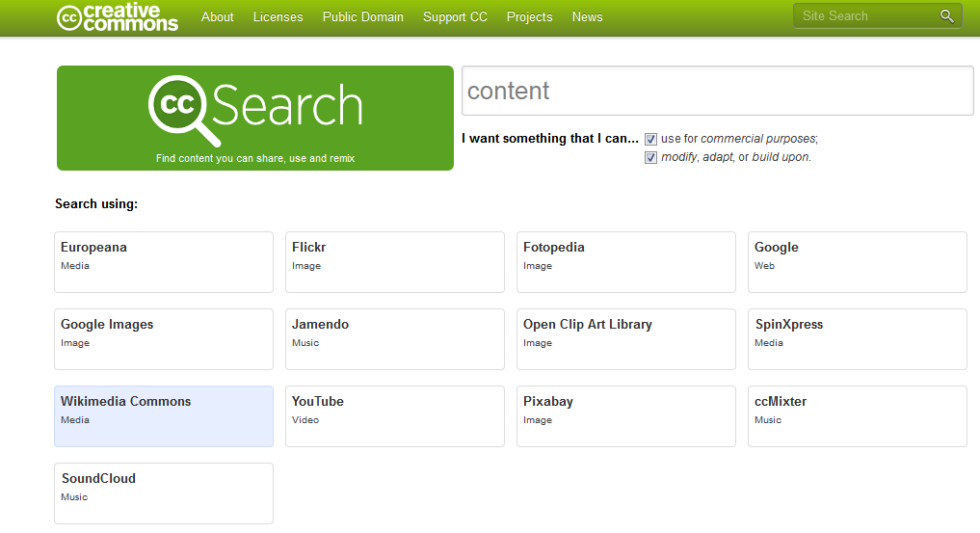
Task: Open the Support CC menu
Action: [x=455, y=17]
